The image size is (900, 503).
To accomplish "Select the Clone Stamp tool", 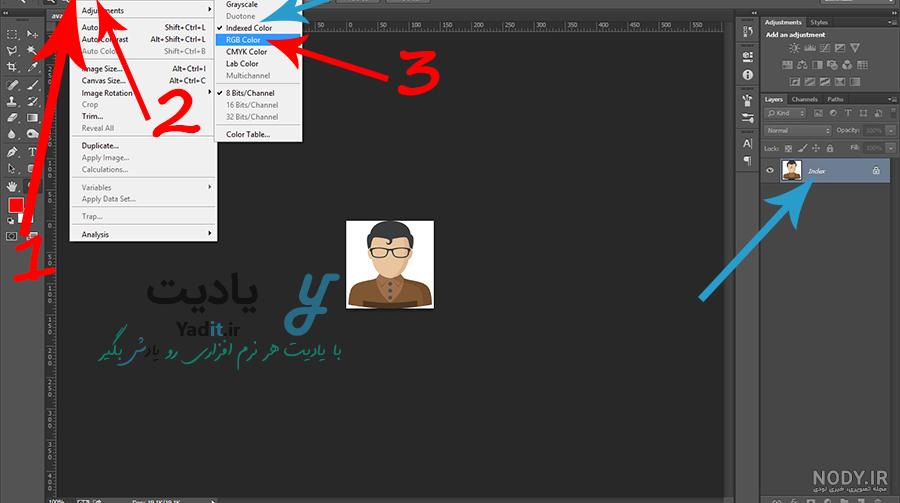I will pyautogui.click(x=11, y=101).
